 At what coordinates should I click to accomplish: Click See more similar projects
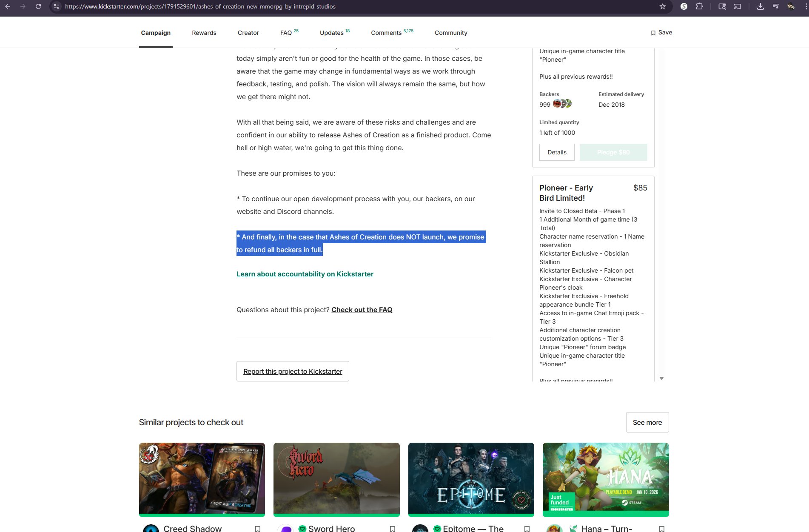[647, 422]
